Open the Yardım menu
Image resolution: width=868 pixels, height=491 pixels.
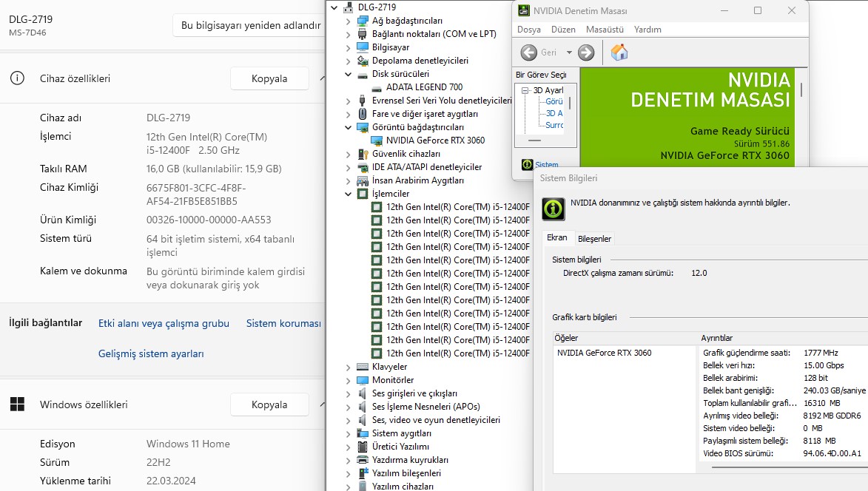(647, 30)
